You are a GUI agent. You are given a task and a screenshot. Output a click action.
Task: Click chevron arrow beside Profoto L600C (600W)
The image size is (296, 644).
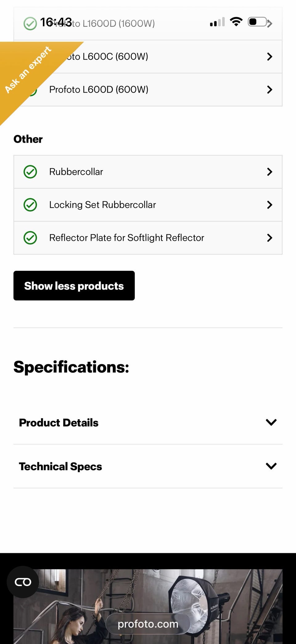click(x=270, y=56)
